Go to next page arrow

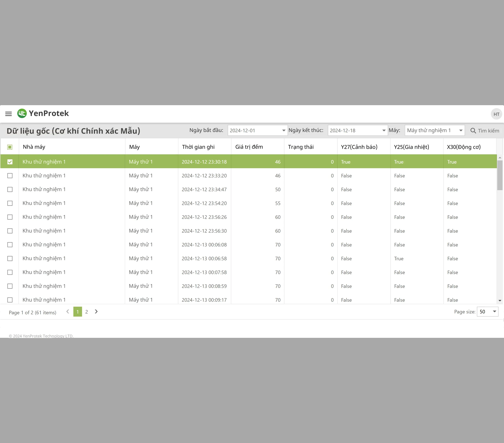(96, 312)
